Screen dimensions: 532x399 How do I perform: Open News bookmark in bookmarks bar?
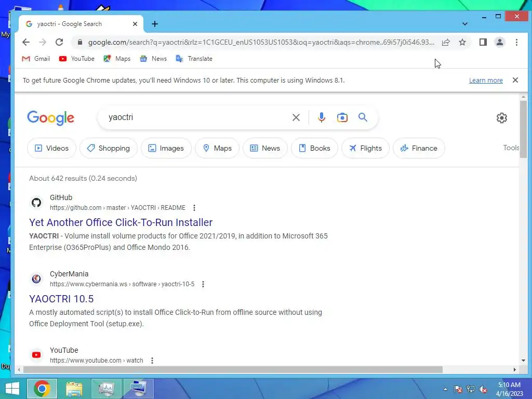point(153,59)
